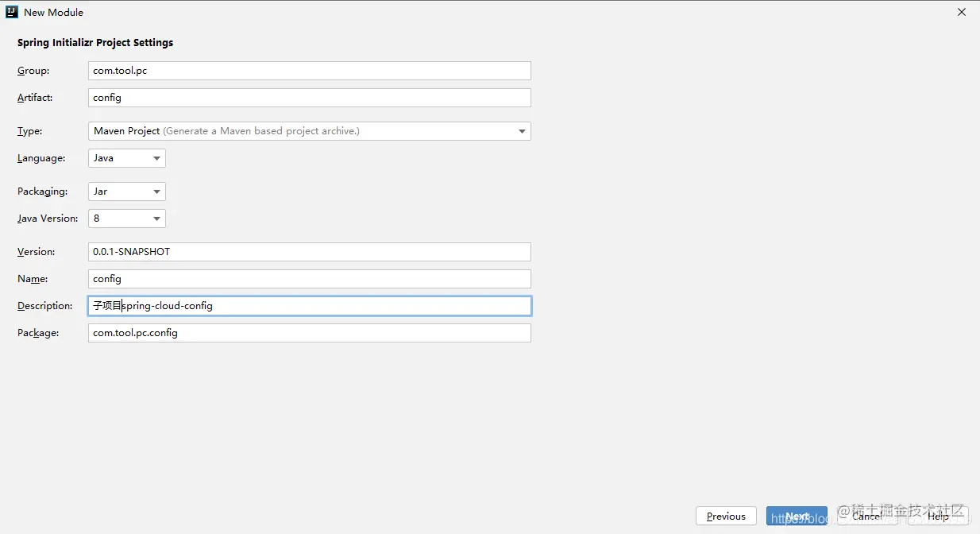The image size is (980, 534).
Task: Click the Group label
Action: [33, 71]
